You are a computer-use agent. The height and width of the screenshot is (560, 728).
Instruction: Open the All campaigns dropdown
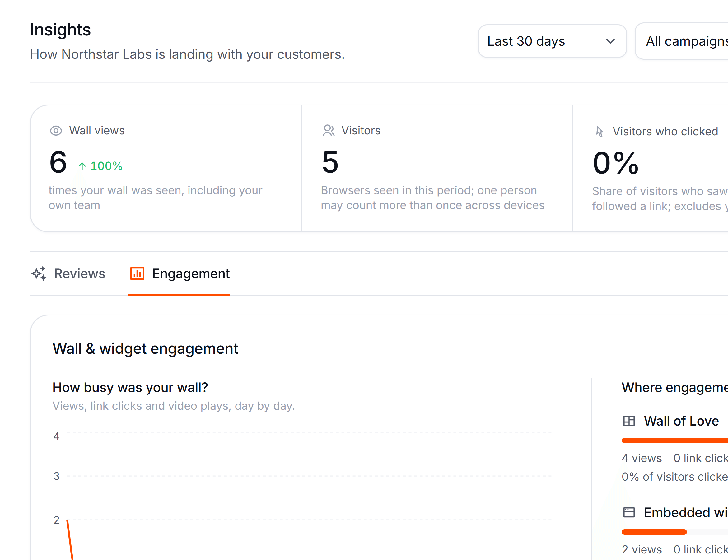(681, 41)
